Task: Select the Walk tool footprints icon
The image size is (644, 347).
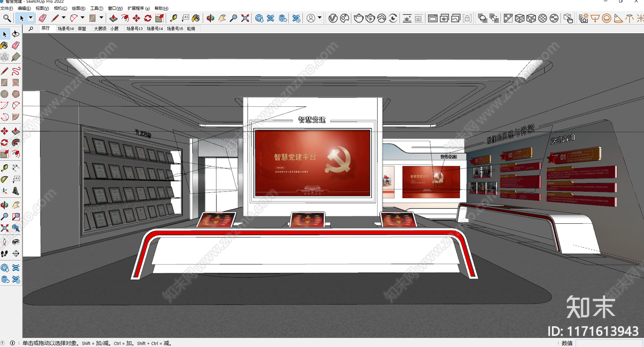Action: coord(4,253)
